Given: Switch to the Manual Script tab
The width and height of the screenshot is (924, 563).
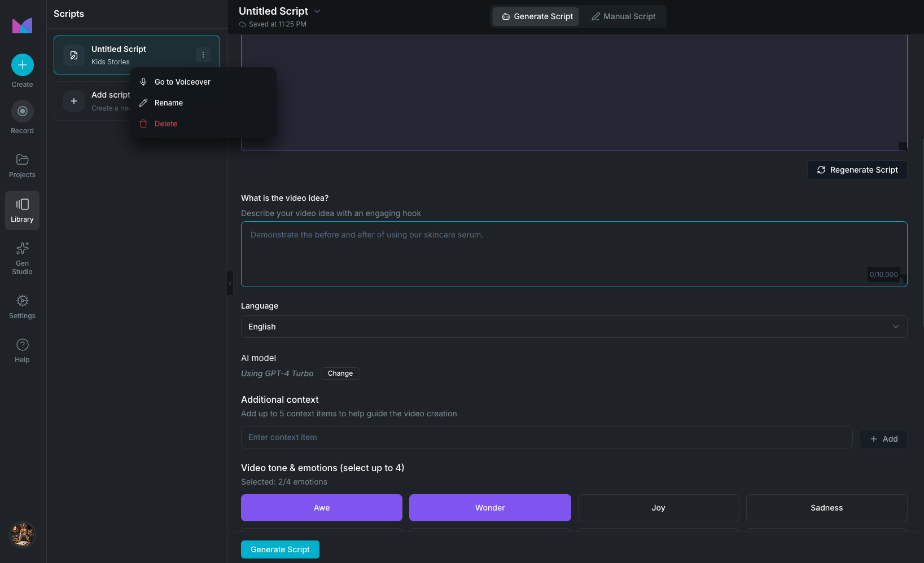Looking at the screenshot, I should (x=623, y=16).
